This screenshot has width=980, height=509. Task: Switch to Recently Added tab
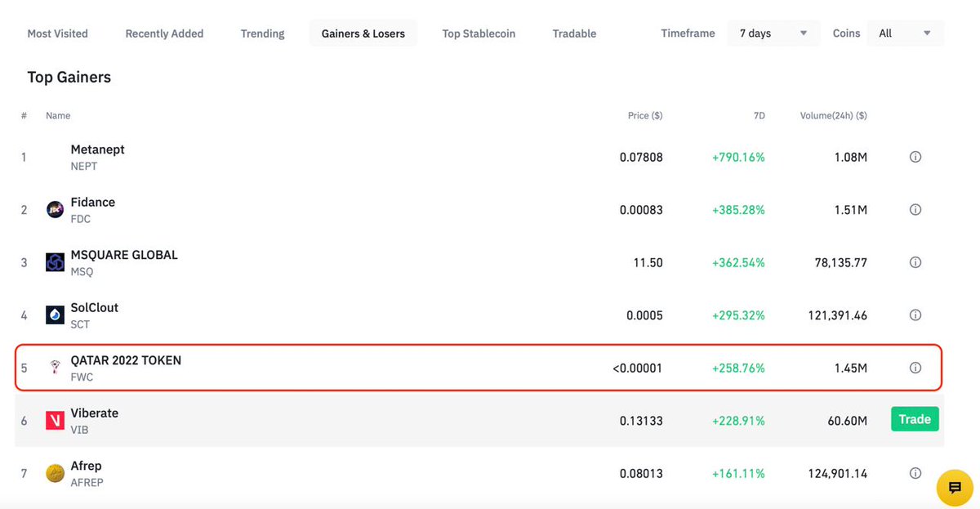pos(164,33)
